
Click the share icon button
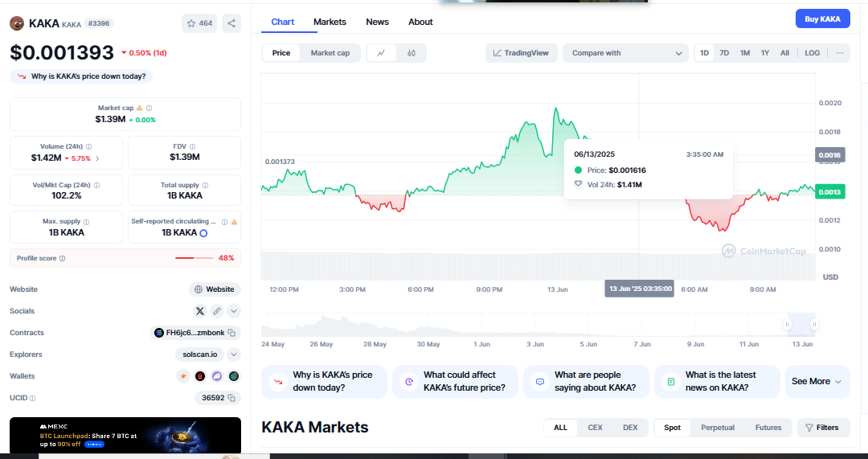[231, 23]
